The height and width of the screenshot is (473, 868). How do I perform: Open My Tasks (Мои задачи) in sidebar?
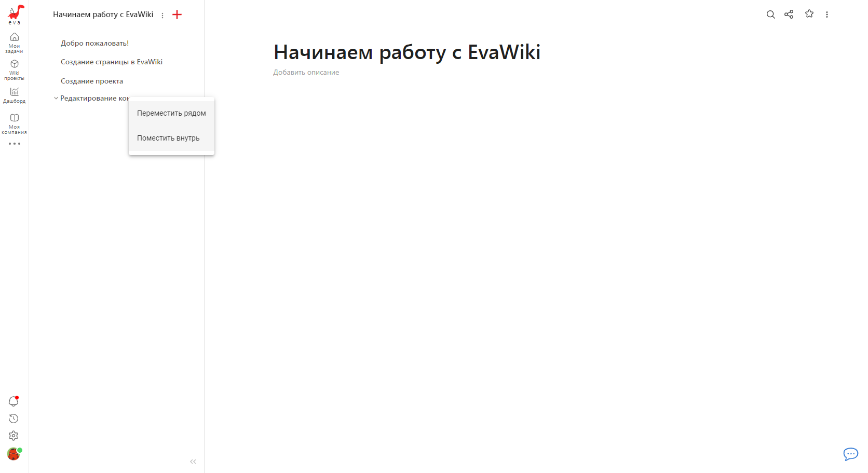tap(14, 43)
